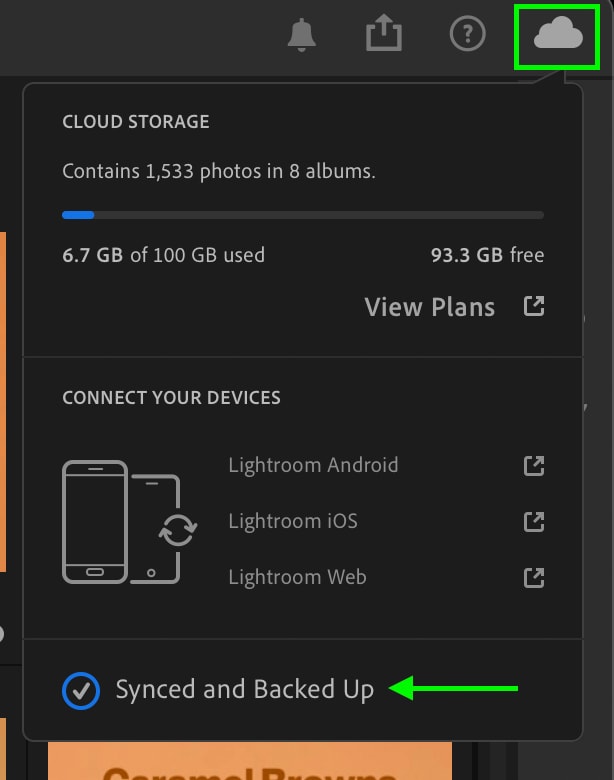Click the blue synced checkmark circle
This screenshot has width=614, height=780.
click(x=81, y=690)
